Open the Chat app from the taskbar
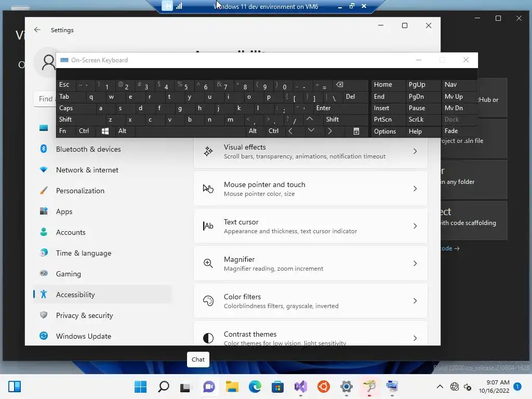This screenshot has height=399, width=532. 209,387
